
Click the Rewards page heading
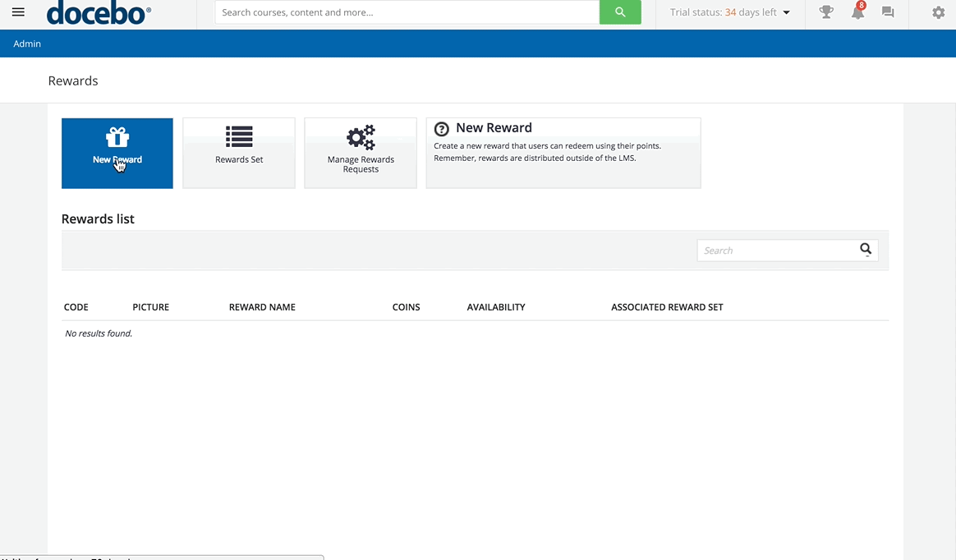[x=73, y=81]
